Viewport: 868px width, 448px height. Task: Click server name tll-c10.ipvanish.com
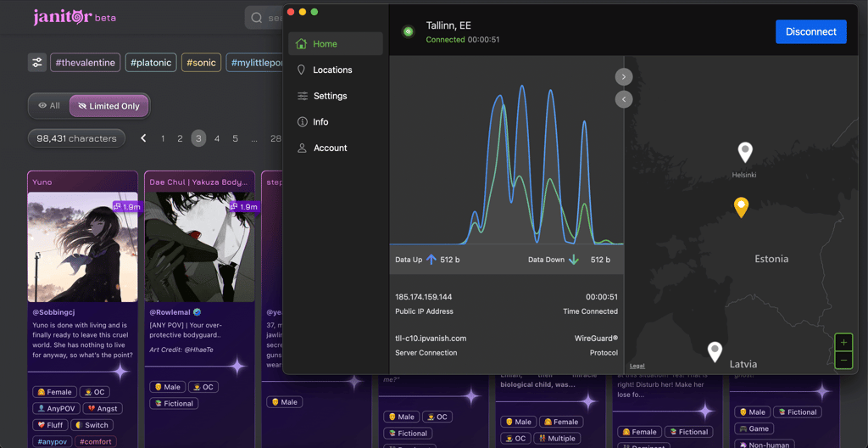(431, 339)
